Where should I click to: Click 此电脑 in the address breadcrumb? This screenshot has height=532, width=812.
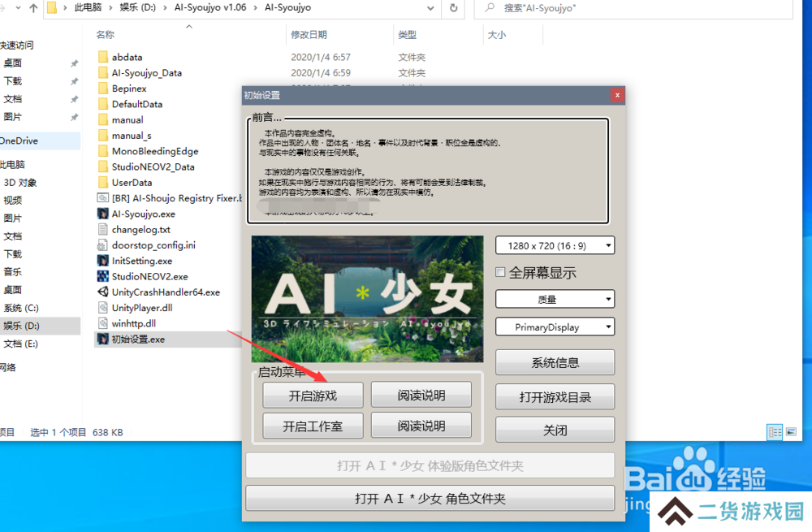(88, 8)
